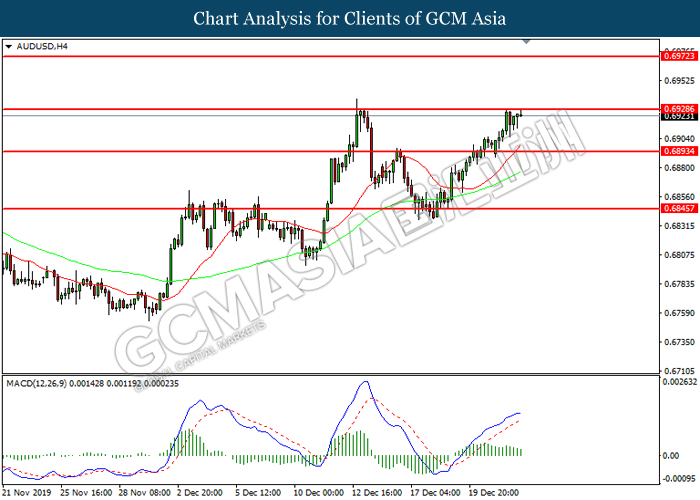Click the 17 Dec 04:00 time label
The image size is (700, 500).
[436, 493]
